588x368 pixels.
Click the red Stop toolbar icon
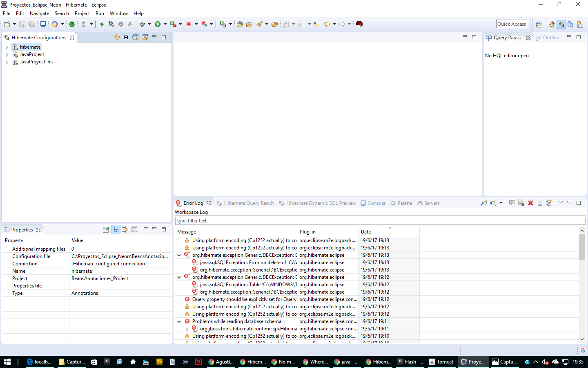(x=189, y=24)
